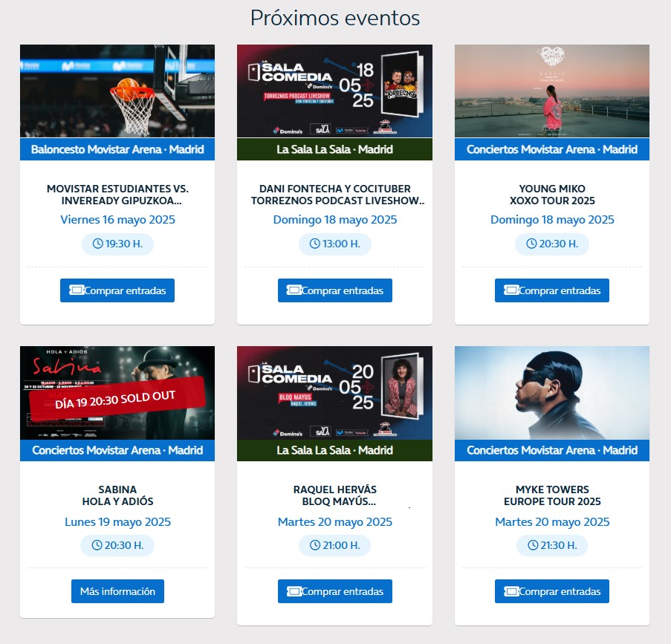The width and height of the screenshot is (671, 644).
Task: Click clock icon beside 13:00 H. time
Action: point(315,244)
